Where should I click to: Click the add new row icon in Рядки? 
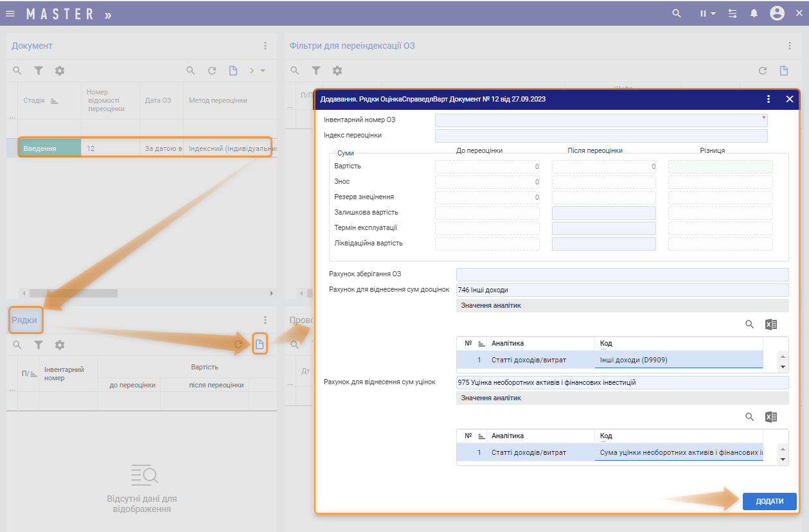tap(260, 345)
